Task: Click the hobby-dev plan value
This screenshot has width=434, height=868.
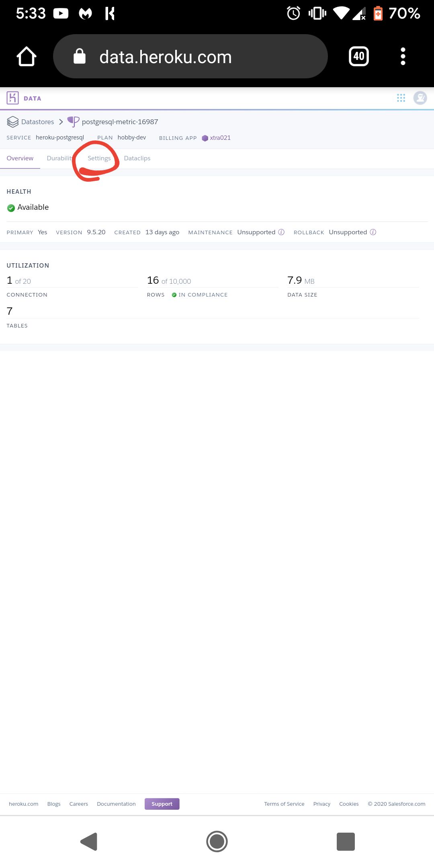Action: point(132,137)
